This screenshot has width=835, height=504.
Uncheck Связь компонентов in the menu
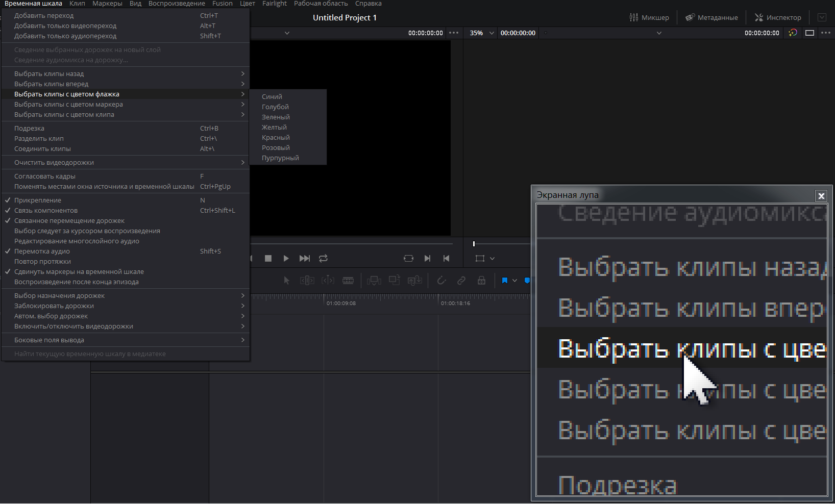pos(46,211)
